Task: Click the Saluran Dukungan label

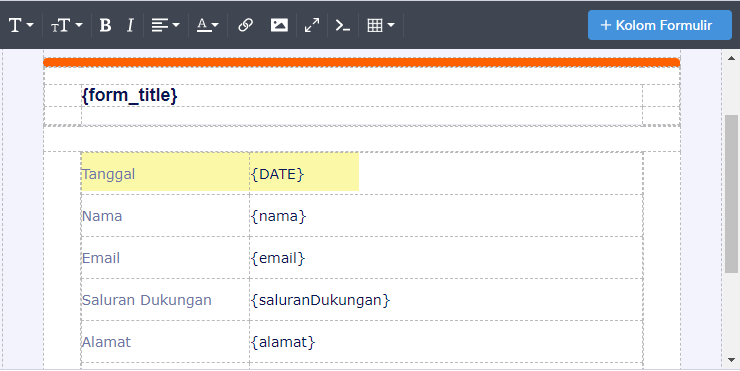Action: coord(147,300)
